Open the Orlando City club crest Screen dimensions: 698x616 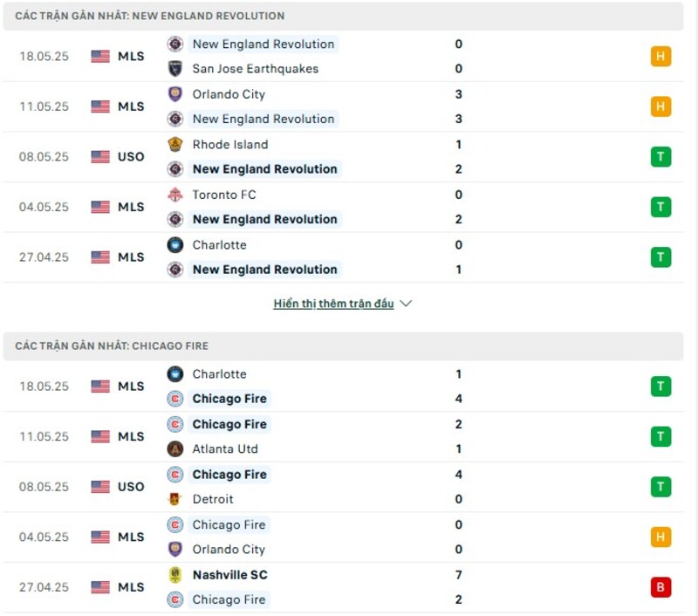[174, 94]
